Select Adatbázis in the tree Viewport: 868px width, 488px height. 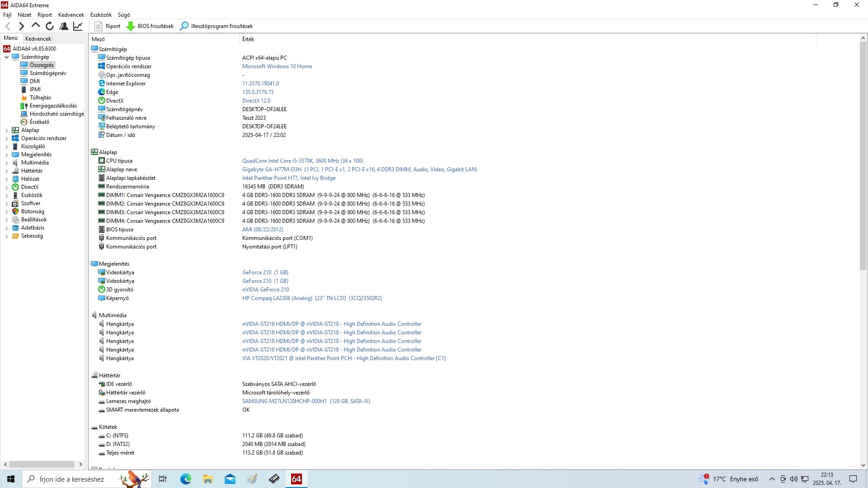[33, 228]
